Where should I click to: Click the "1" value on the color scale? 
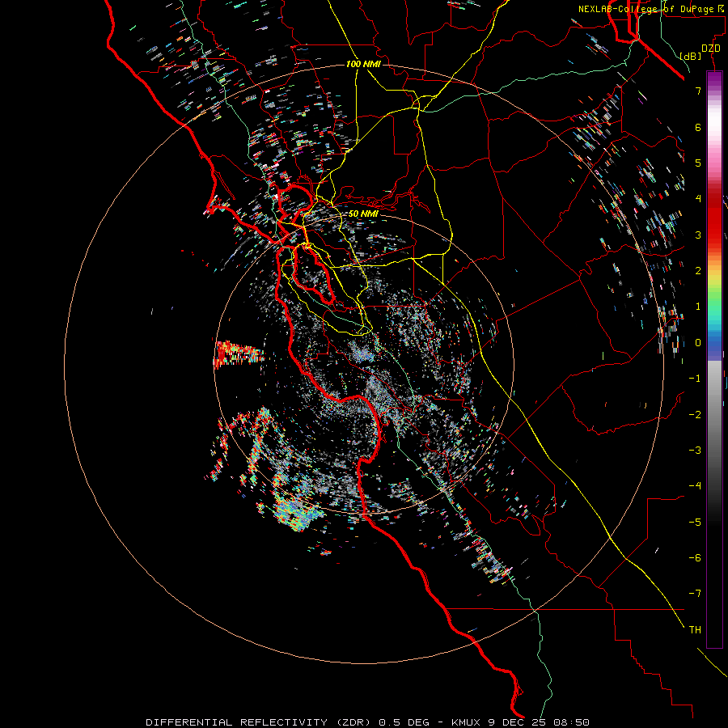pos(698,307)
